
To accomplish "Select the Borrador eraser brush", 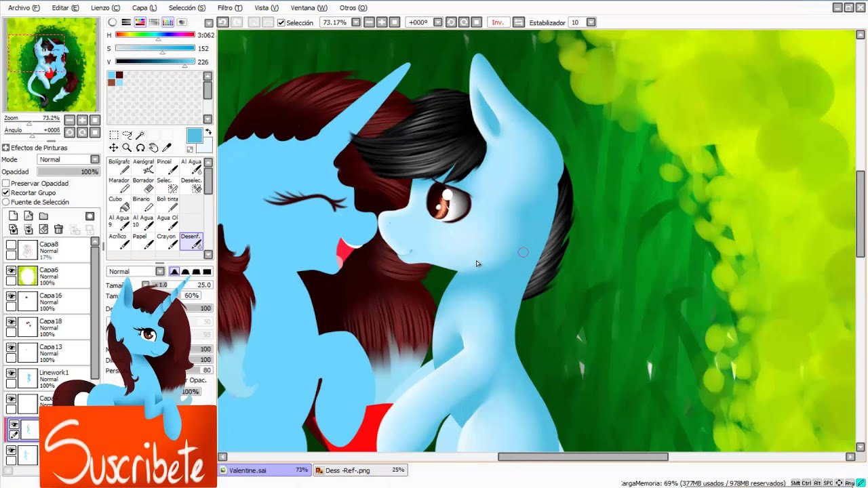I will pos(143,186).
